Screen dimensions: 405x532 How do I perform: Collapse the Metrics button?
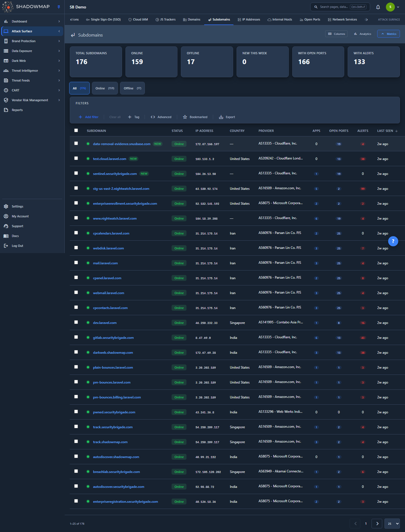pos(388,34)
